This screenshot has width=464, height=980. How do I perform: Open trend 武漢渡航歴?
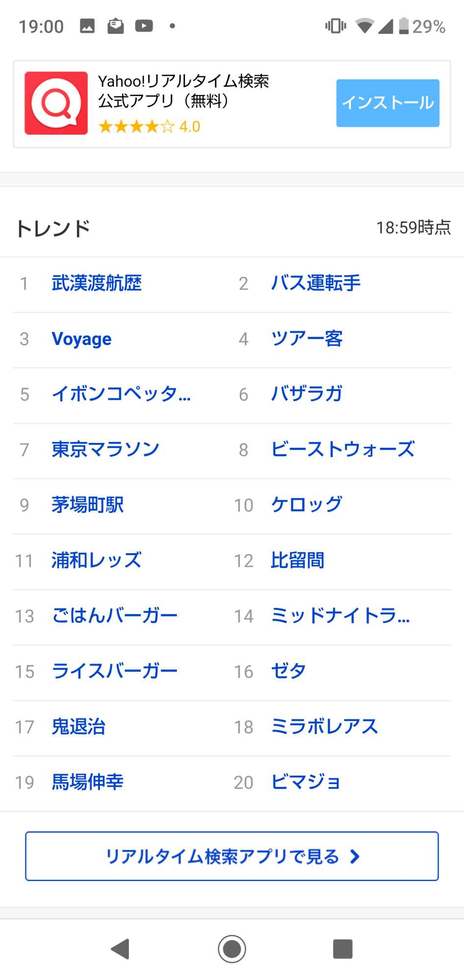(x=97, y=284)
